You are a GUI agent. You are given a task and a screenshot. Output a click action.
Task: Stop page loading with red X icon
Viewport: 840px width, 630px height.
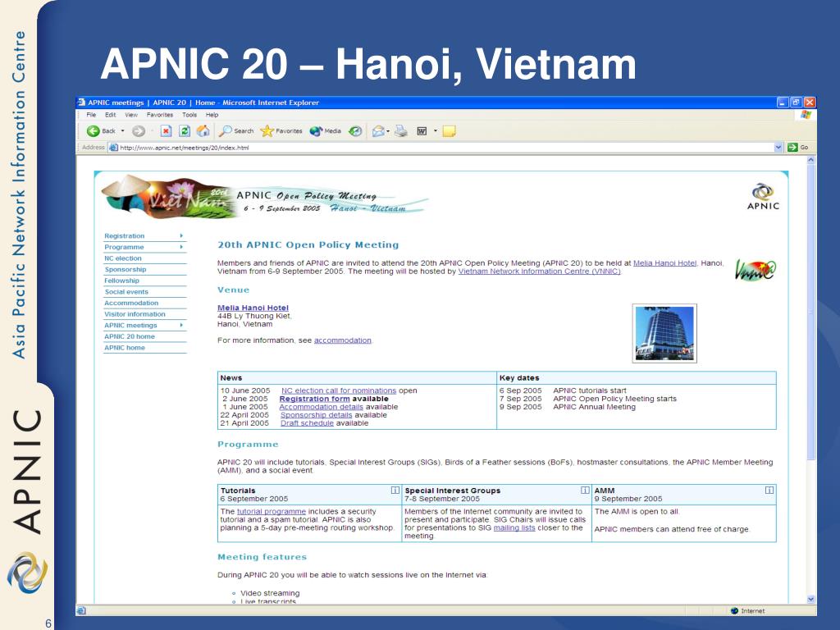(x=166, y=130)
